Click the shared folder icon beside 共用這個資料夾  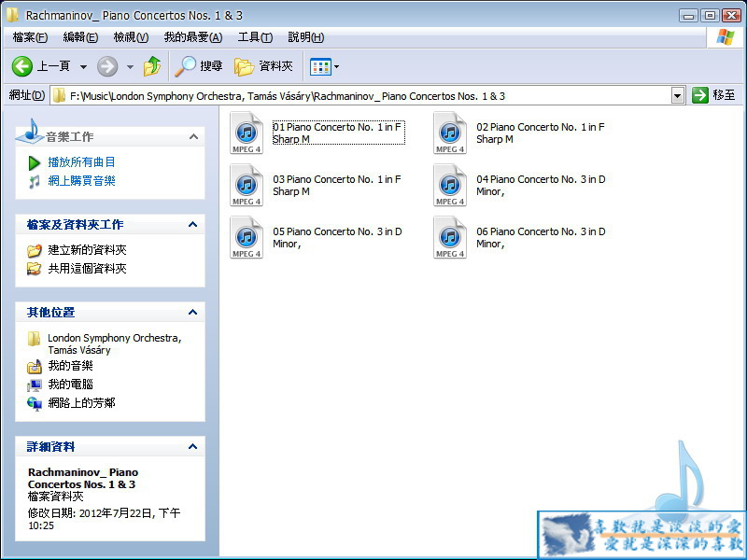(35, 269)
